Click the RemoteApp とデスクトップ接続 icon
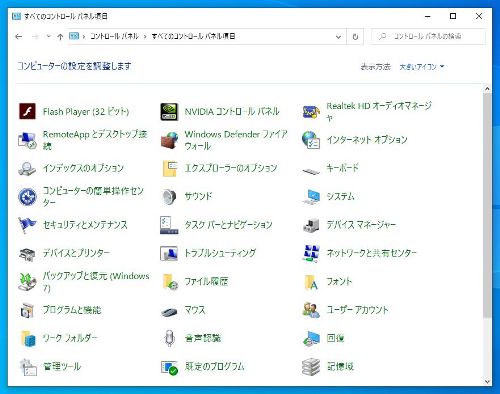Screen dimensions: 500x394 27,140
